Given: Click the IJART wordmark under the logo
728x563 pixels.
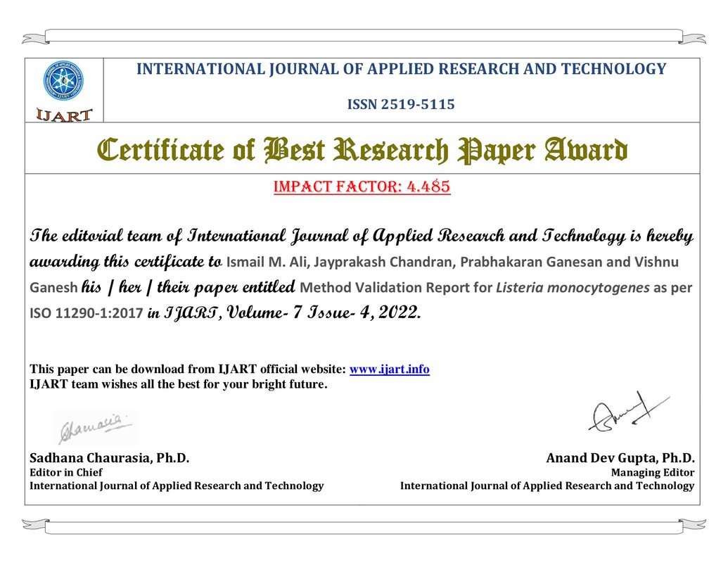Looking at the screenshot, I should pos(64,114).
